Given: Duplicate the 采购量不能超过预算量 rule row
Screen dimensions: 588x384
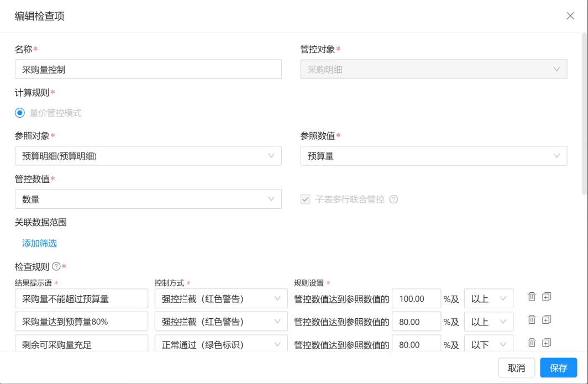Looking at the screenshot, I should coord(547,297).
